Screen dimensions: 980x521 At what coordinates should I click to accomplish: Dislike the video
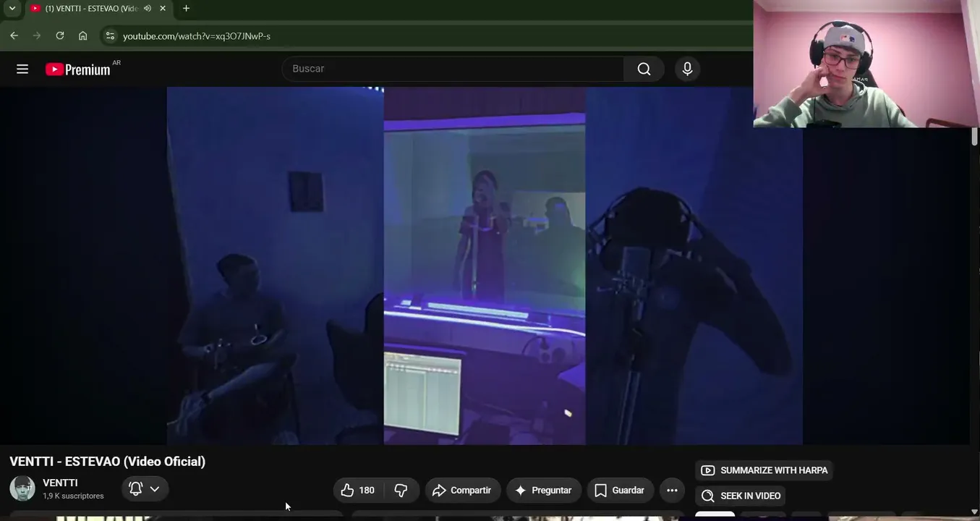(401, 491)
